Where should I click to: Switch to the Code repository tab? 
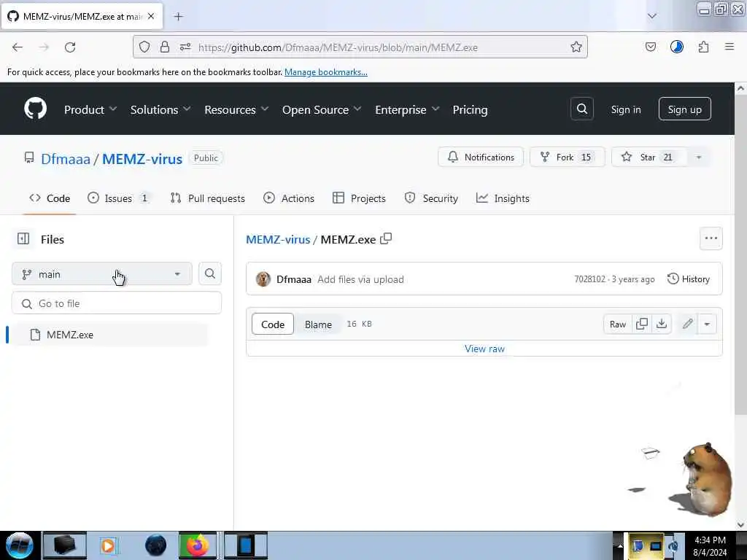[50, 198]
